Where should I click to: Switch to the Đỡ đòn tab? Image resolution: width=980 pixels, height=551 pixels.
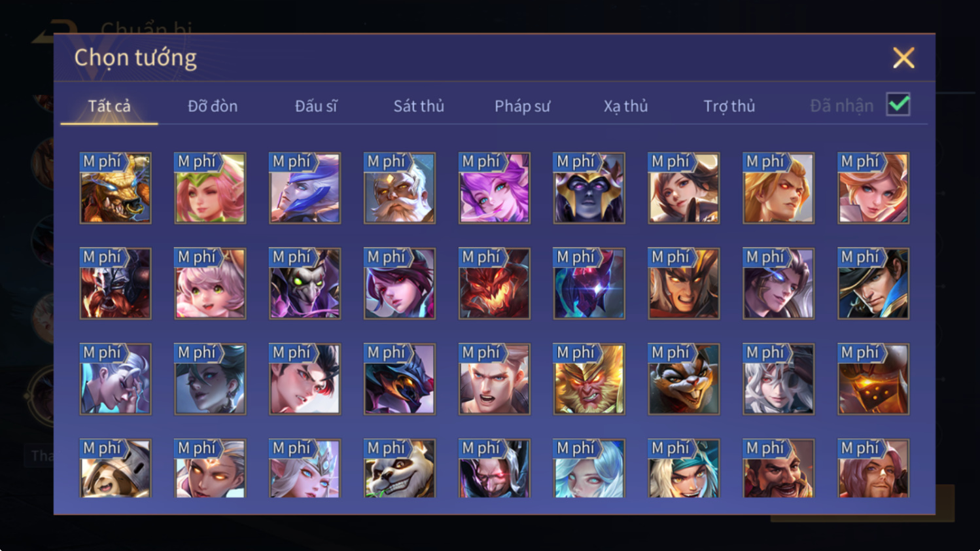click(x=213, y=106)
